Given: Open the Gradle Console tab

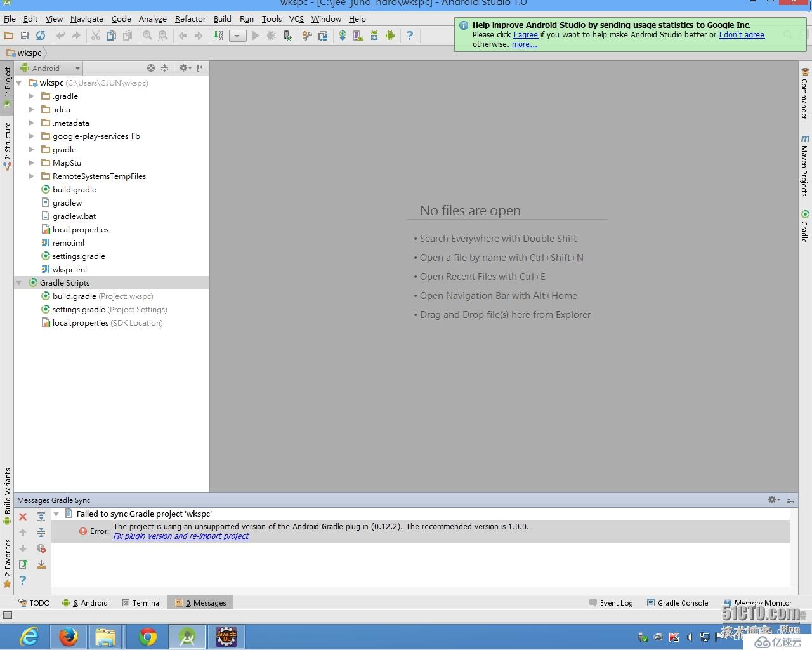Looking at the screenshot, I should pos(678,603).
